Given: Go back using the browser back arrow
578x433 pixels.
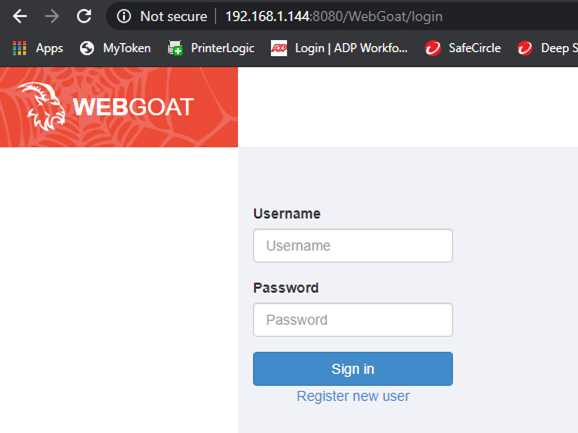Looking at the screenshot, I should tap(20, 16).
